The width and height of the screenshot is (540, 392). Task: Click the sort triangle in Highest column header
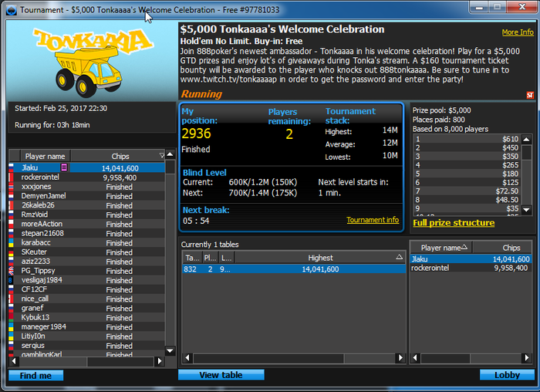399,257
